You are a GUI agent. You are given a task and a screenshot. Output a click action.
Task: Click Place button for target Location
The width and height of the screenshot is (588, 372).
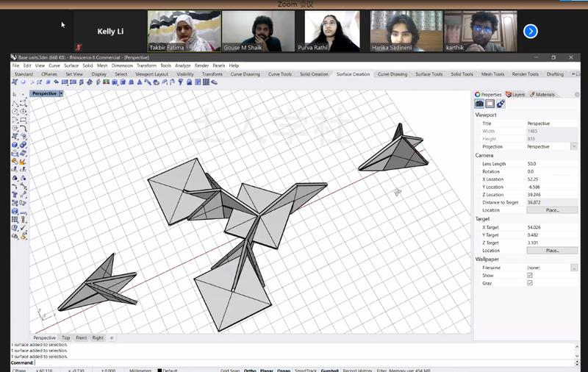(x=552, y=250)
